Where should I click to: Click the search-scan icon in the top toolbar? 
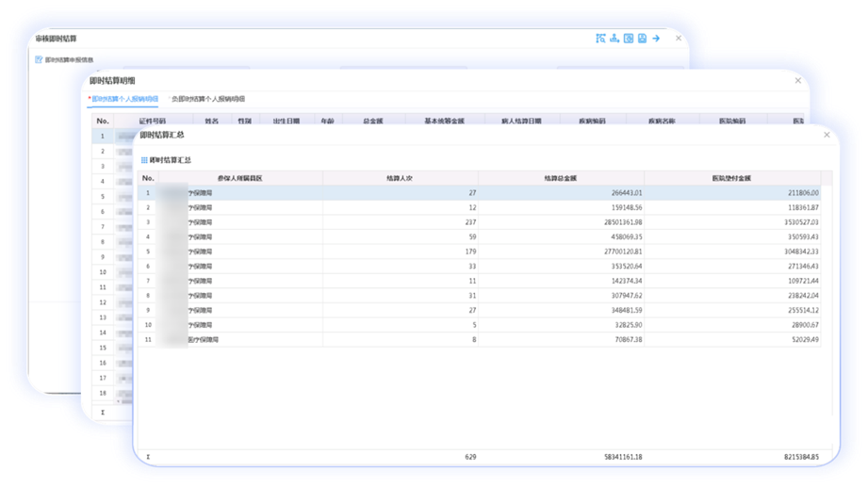600,39
